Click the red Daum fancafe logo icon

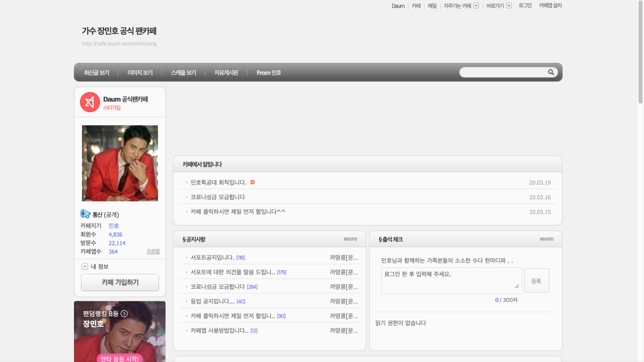pyautogui.click(x=90, y=102)
